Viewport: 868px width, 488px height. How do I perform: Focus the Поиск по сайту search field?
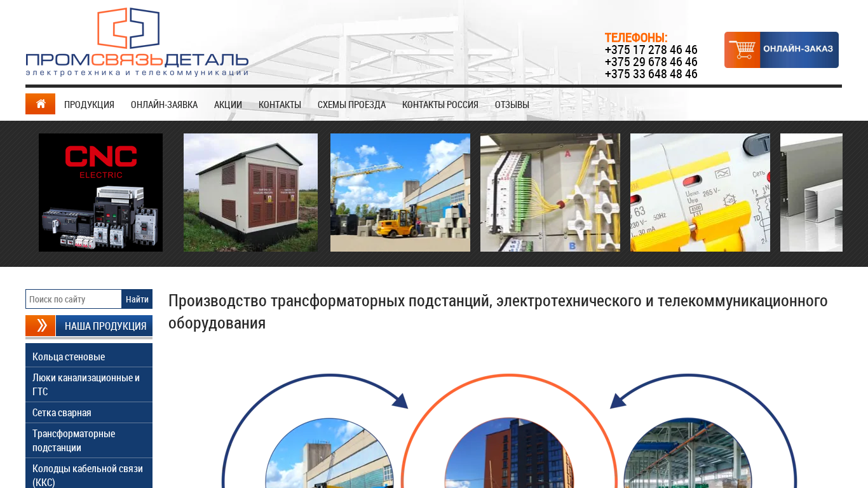[x=74, y=299]
